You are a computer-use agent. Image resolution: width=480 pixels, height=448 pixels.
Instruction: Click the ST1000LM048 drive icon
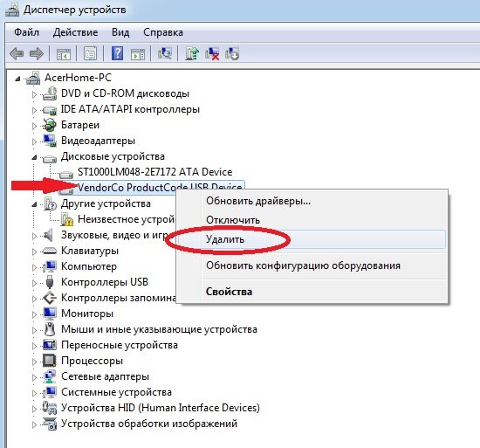(x=66, y=174)
